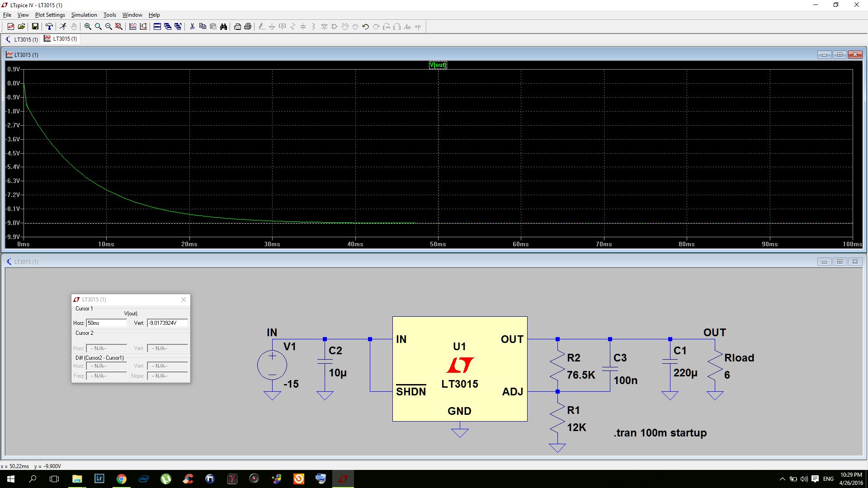
Task: Open the View menu
Action: [23, 15]
